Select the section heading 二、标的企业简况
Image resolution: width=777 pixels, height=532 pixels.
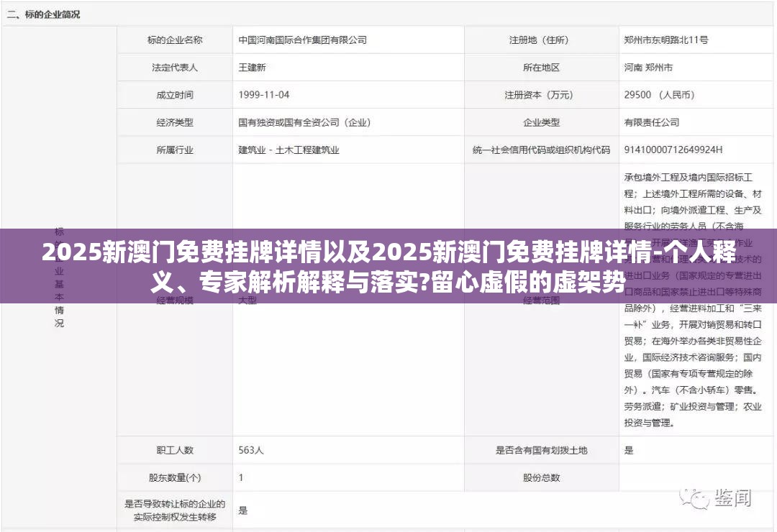tap(43, 14)
